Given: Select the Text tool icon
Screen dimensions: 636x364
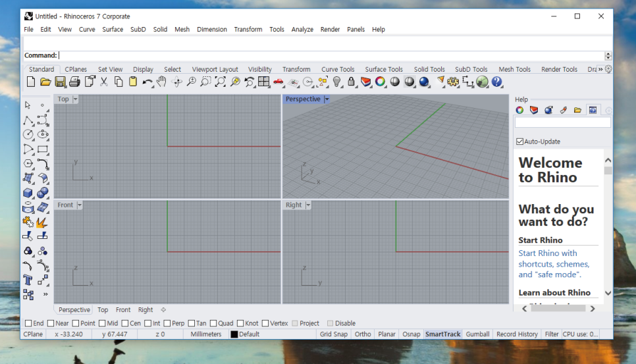Looking at the screenshot, I should pos(28,280).
